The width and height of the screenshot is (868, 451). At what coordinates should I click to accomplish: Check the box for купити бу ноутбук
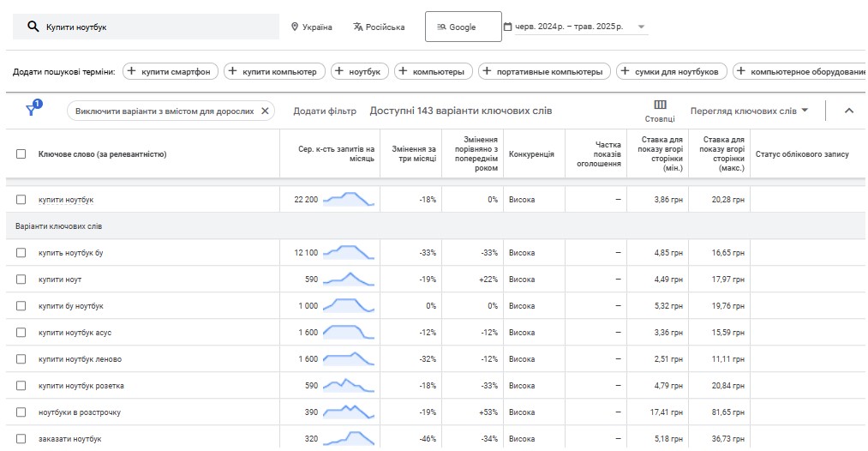[21, 306]
